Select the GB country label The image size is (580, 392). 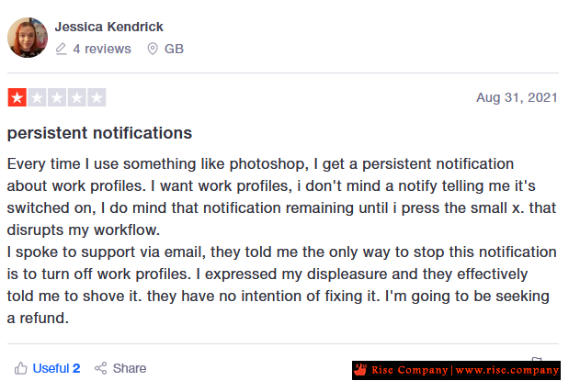pos(174,49)
